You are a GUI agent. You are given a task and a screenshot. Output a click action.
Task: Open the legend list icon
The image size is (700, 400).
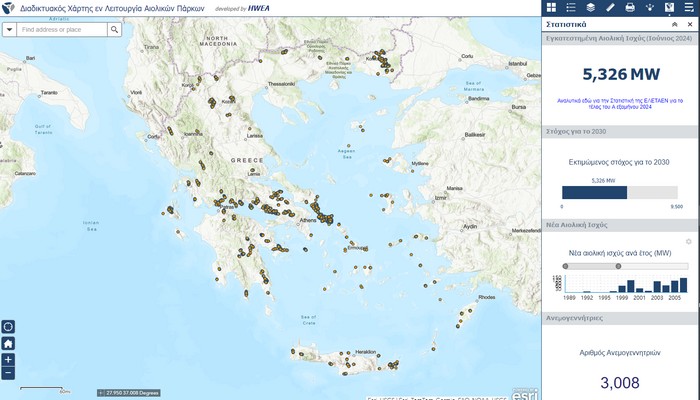click(571, 8)
